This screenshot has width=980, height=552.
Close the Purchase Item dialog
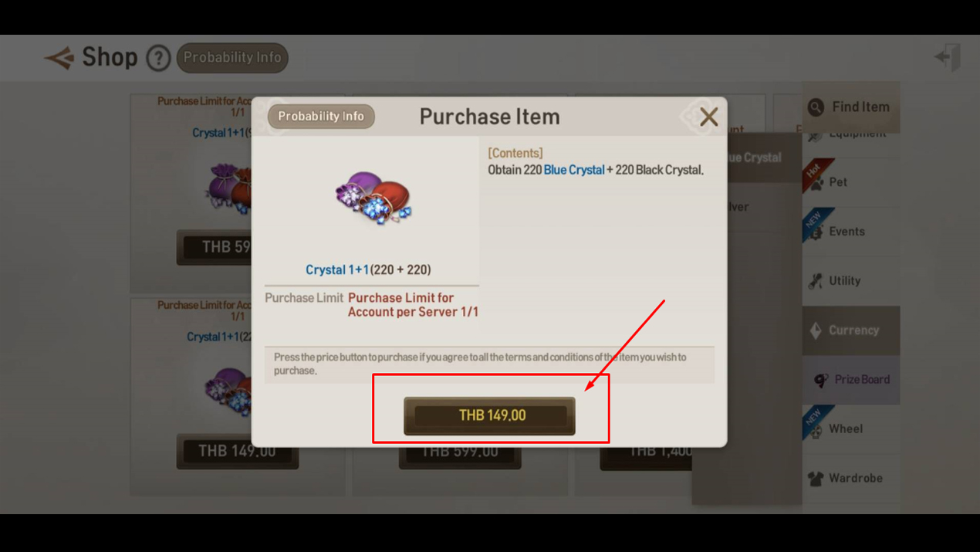[708, 117]
